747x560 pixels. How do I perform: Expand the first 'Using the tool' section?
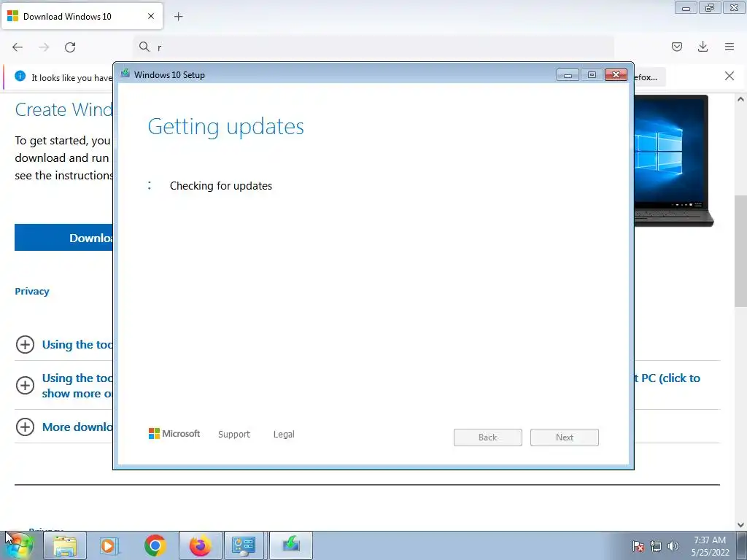[x=25, y=344]
